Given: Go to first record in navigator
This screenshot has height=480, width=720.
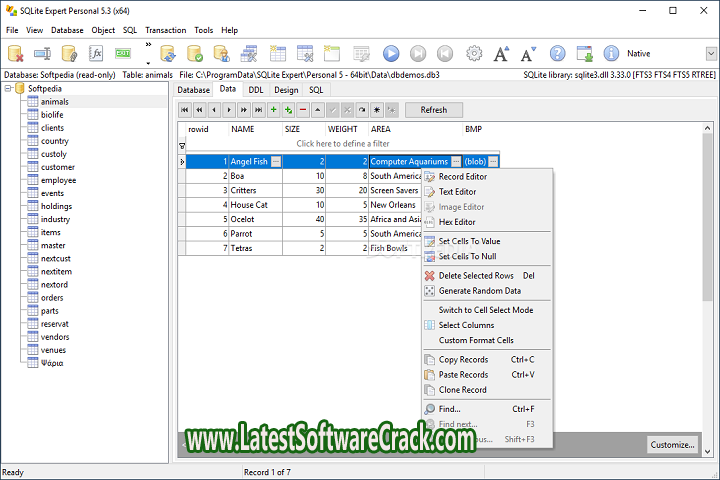Looking at the screenshot, I should click(185, 110).
